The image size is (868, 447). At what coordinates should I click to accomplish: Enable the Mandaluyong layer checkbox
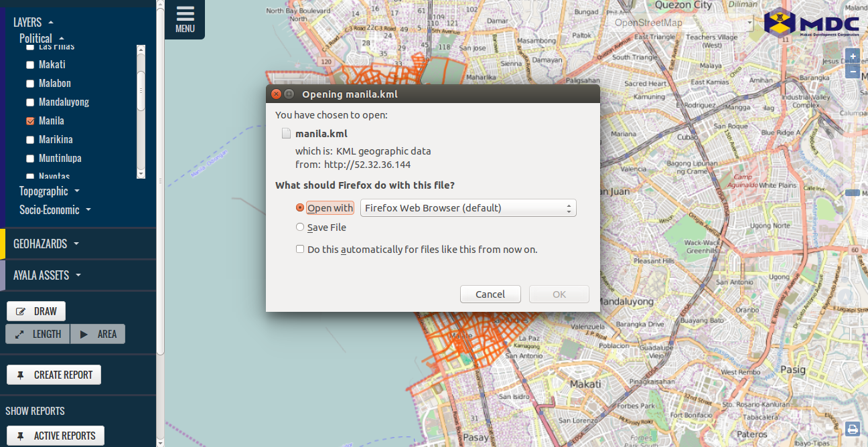coord(30,102)
